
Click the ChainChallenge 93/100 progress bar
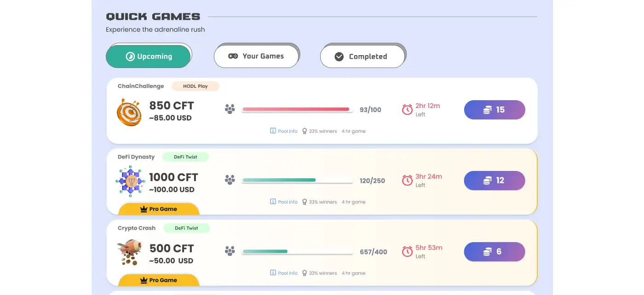297,109
